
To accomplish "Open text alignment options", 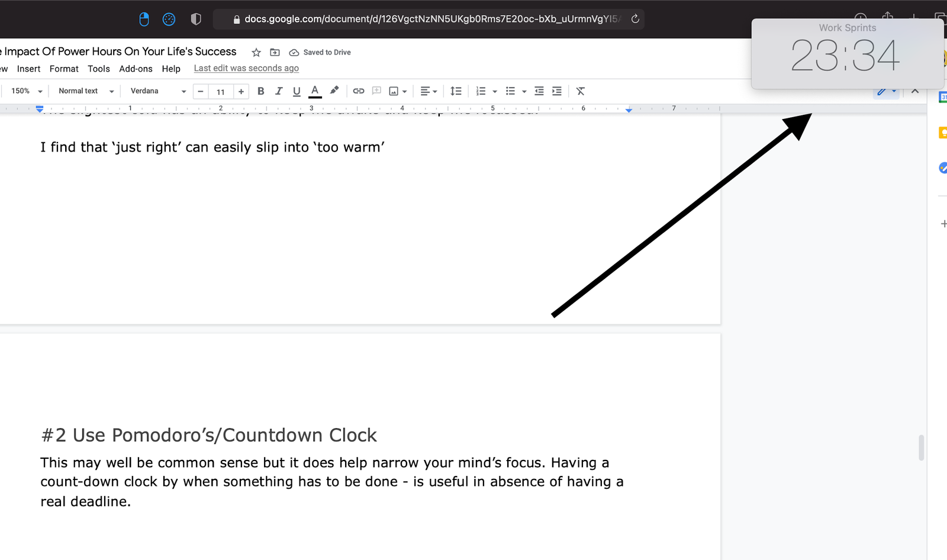I will click(429, 91).
